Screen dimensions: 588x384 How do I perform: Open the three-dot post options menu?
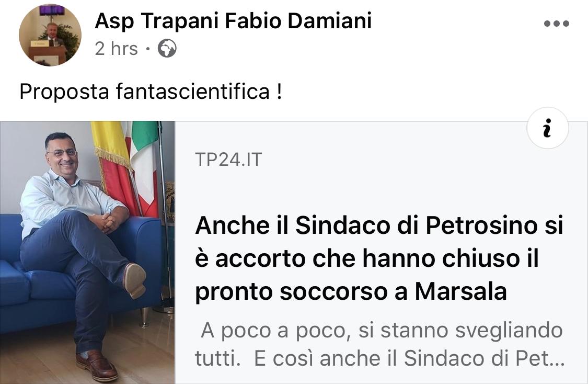pos(557,24)
